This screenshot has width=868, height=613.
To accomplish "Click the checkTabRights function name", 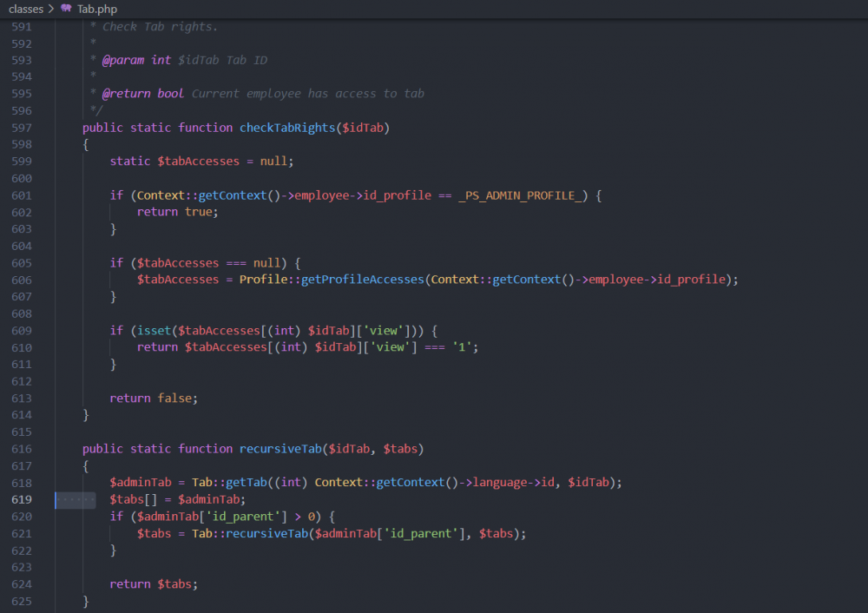I will (x=287, y=128).
